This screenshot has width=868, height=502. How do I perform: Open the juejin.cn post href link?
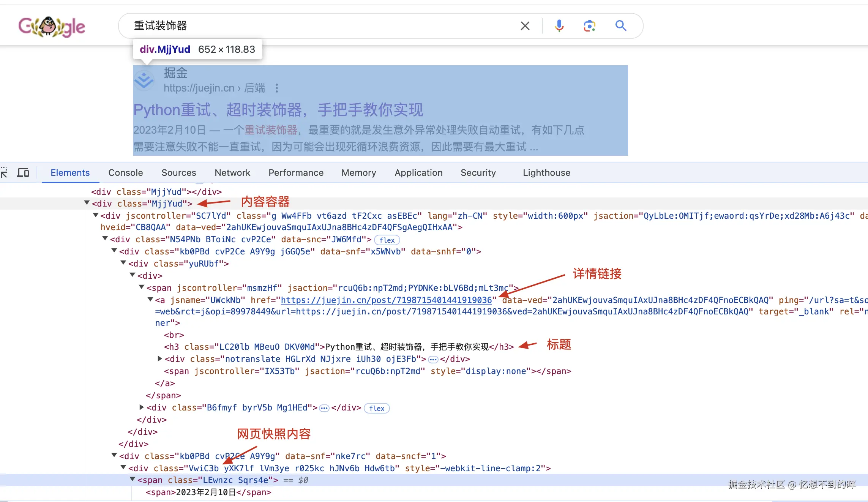click(386, 300)
